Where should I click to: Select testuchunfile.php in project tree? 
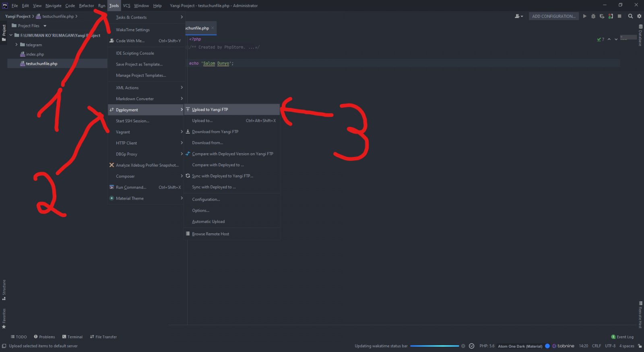(41, 64)
